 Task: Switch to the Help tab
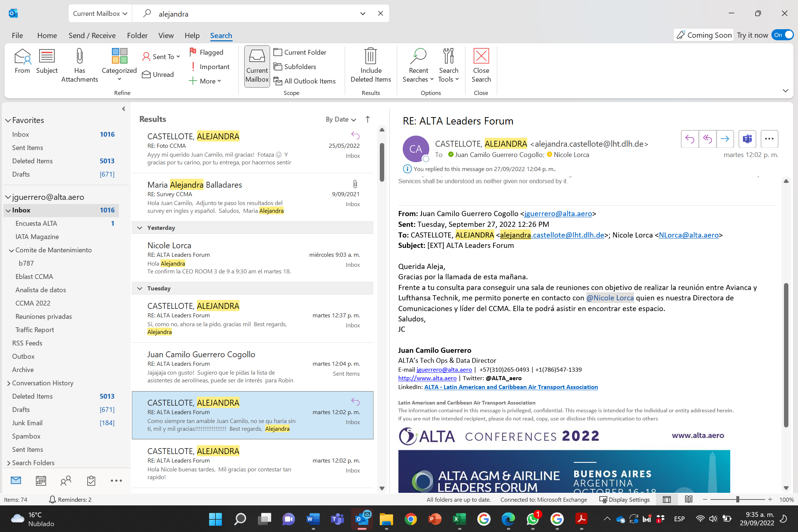[192, 35]
